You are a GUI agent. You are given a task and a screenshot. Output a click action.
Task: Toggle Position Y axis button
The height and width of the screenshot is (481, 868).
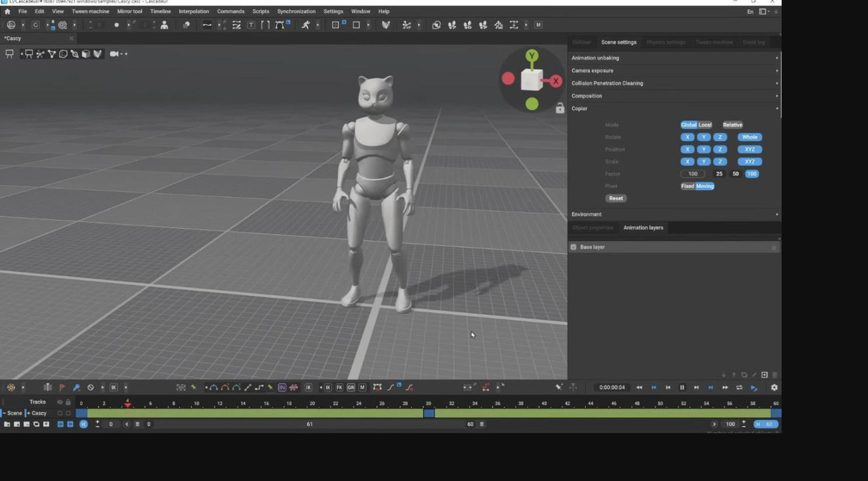[704, 149]
